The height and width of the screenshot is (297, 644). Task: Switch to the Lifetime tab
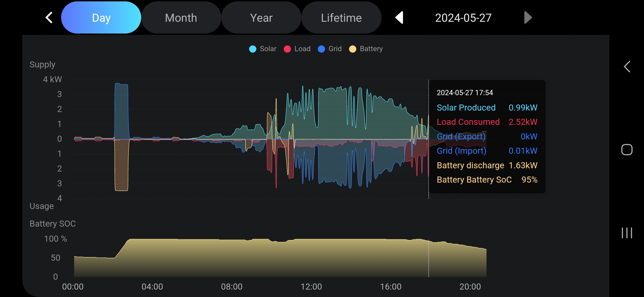click(341, 18)
